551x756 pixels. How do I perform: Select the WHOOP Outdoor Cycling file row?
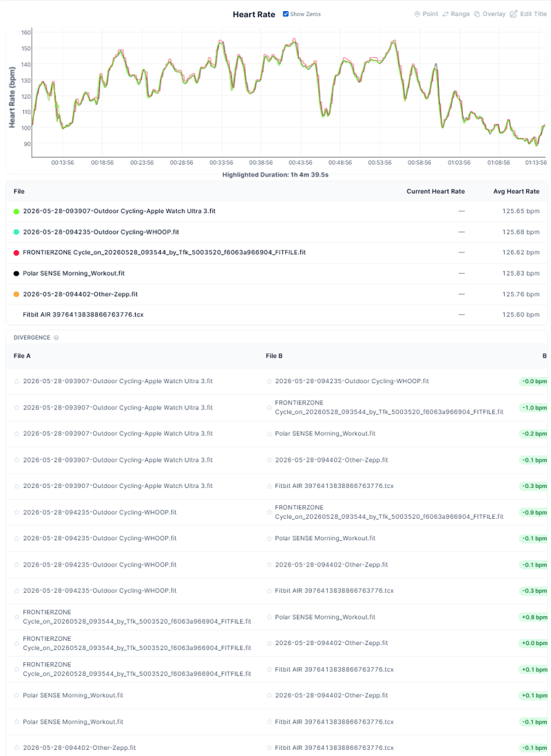[x=276, y=232]
